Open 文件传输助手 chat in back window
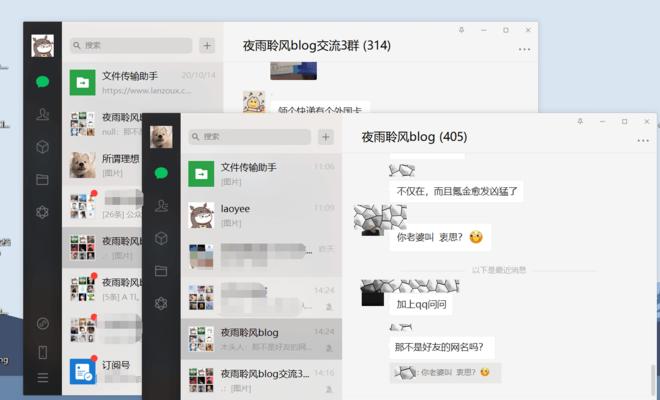The width and height of the screenshot is (660, 400). [143, 83]
